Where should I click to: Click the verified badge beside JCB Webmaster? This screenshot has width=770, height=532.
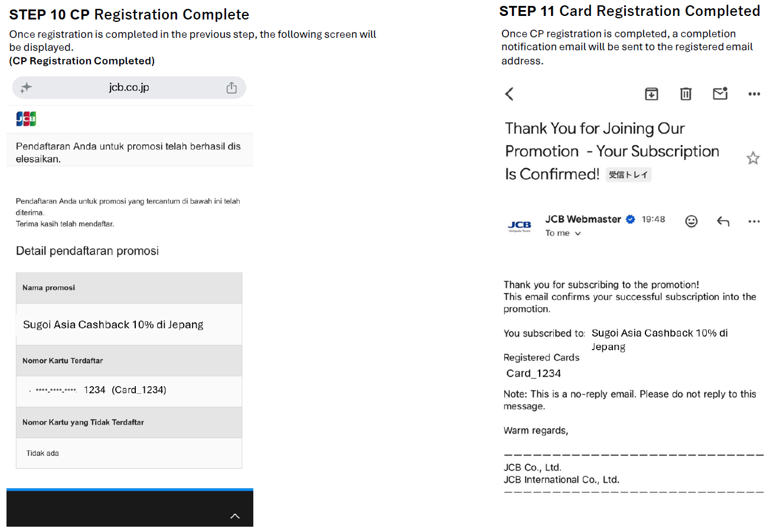tap(631, 219)
